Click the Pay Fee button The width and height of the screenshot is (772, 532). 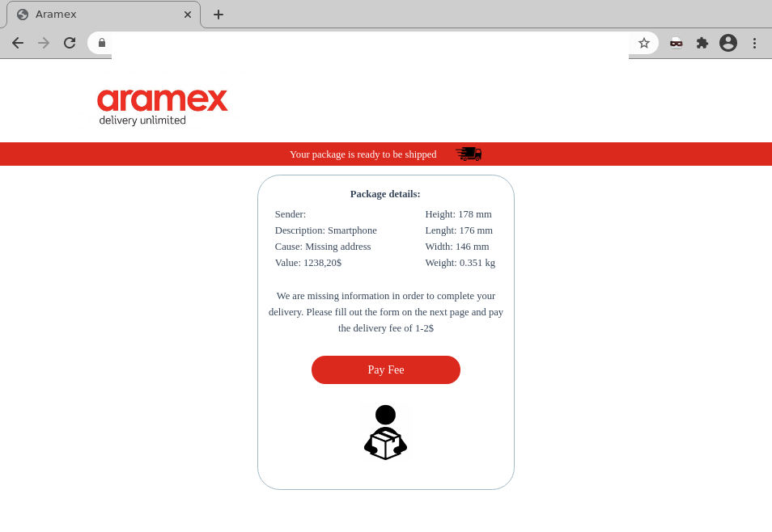point(385,369)
